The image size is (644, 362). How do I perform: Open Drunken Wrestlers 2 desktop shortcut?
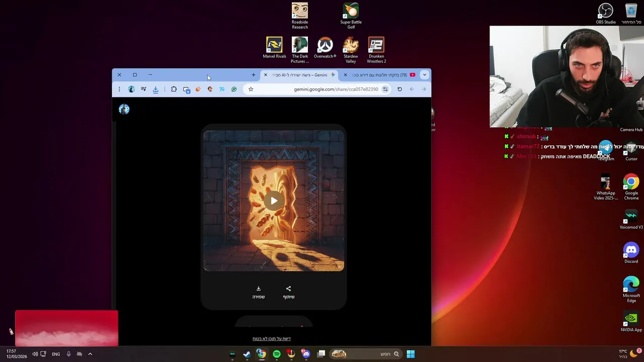tap(376, 50)
